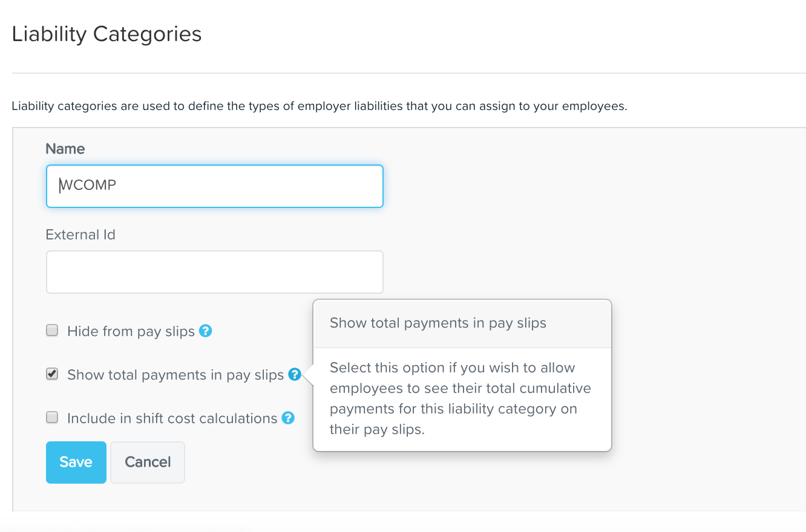This screenshot has height=532, width=806.
Task: Click the bold Name field label
Action: pyautogui.click(x=65, y=149)
